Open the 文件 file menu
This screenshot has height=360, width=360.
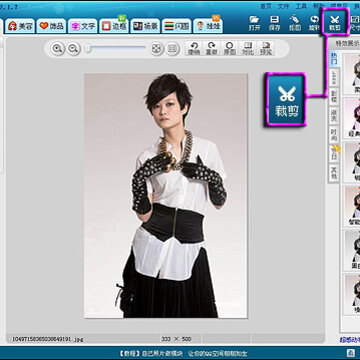point(284,6)
